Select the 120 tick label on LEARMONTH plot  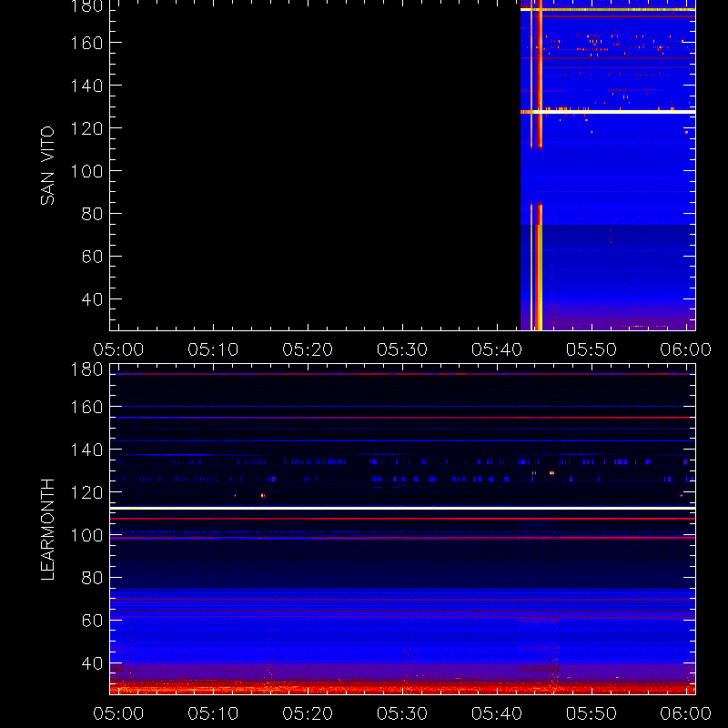pos(86,492)
